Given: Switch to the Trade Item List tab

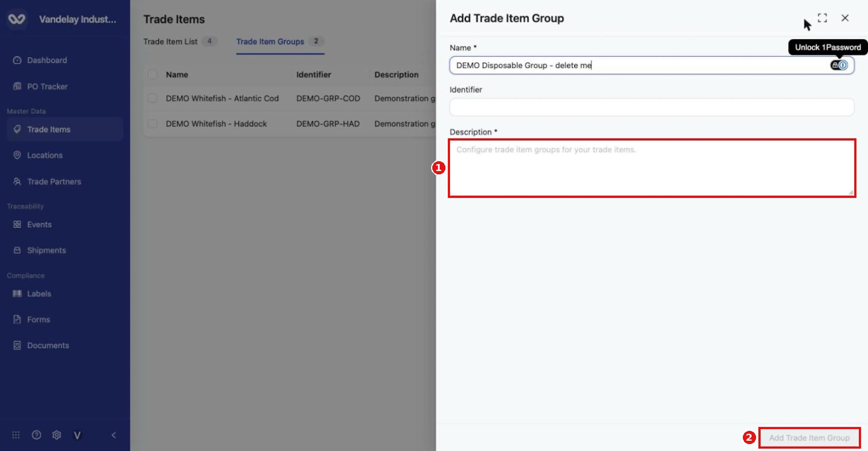Looking at the screenshot, I should click(180, 42).
